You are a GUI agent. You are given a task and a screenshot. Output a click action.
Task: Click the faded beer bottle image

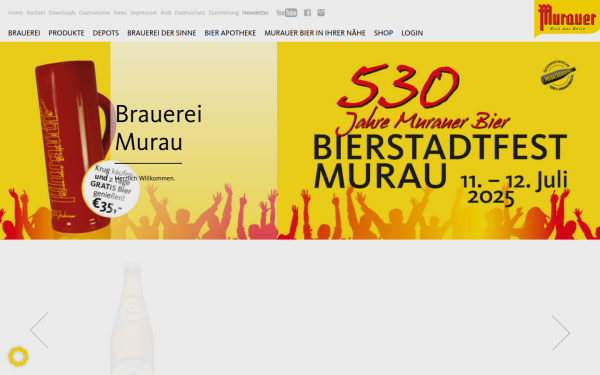[132, 318]
